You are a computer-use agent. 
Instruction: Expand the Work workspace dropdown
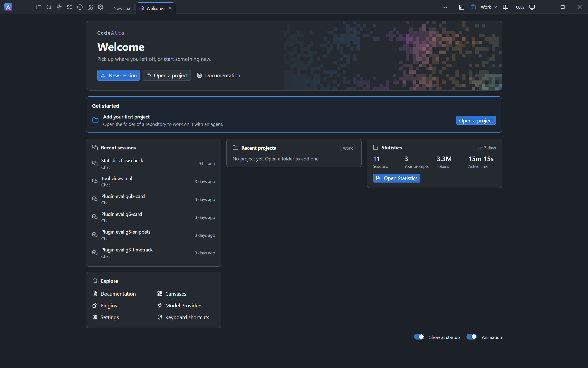489,7
